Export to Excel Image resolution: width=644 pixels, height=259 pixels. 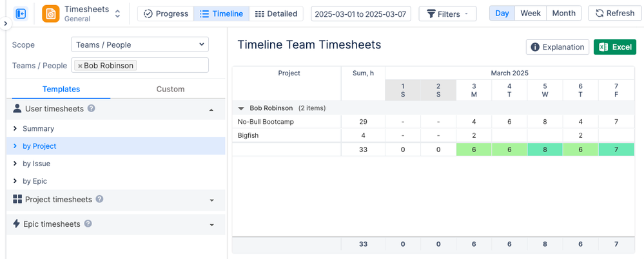pyautogui.click(x=615, y=47)
